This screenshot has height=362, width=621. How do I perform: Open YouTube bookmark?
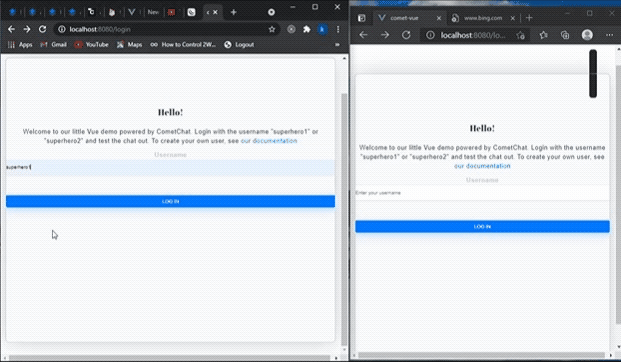click(91, 45)
